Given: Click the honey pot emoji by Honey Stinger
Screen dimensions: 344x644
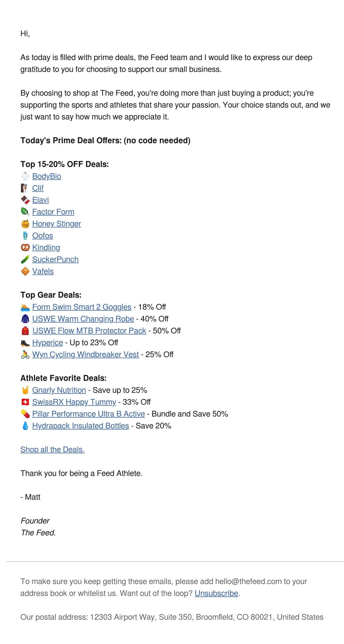Looking at the screenshot, I should tap(25, 224).
